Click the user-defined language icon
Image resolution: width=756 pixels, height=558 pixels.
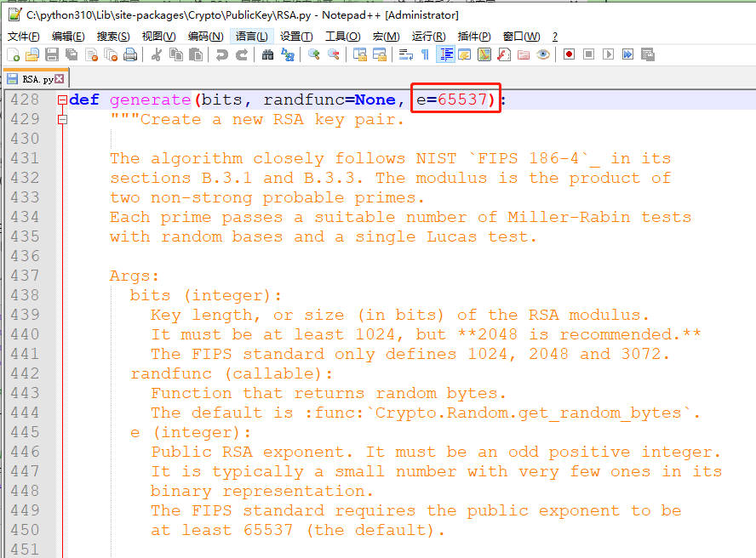point(465,55)
